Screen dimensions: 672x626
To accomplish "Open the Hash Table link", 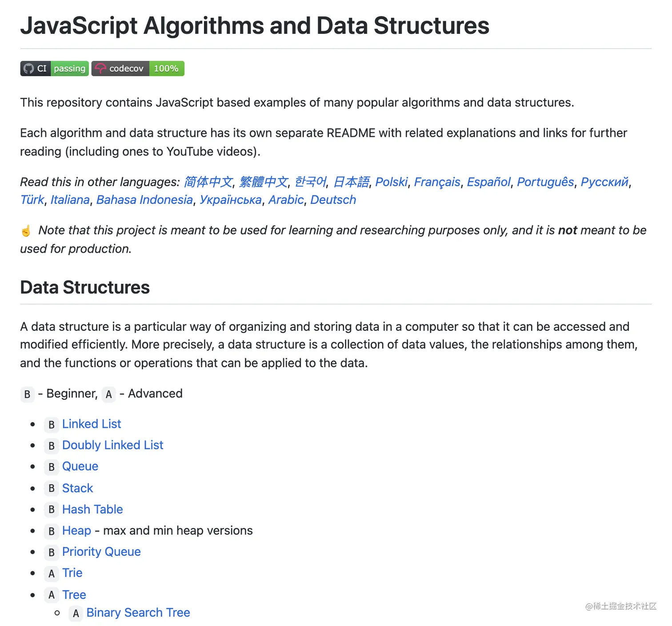I will point(92,509).
